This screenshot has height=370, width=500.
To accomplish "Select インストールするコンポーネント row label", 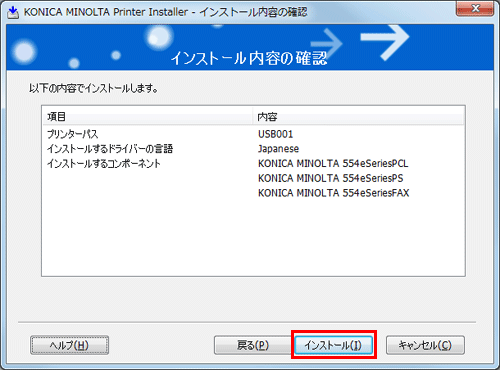I will click(x=104, y=163).
